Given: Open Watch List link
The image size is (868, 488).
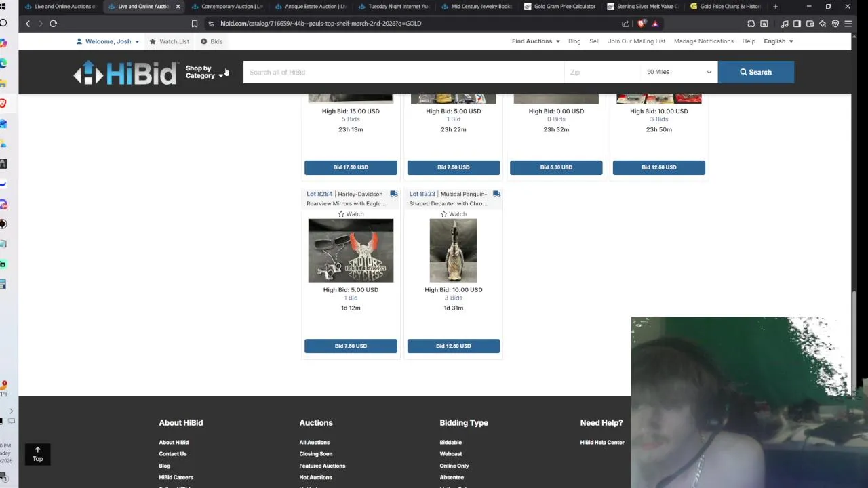Looking at the screenshot, I should [170, 41].
